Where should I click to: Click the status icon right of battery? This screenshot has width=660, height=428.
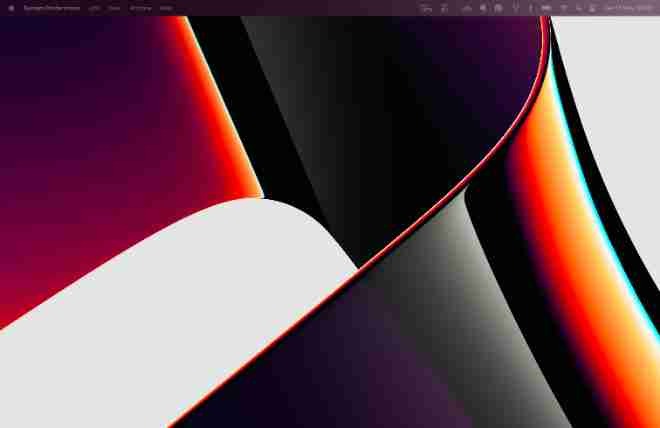(x=562, y=8)
